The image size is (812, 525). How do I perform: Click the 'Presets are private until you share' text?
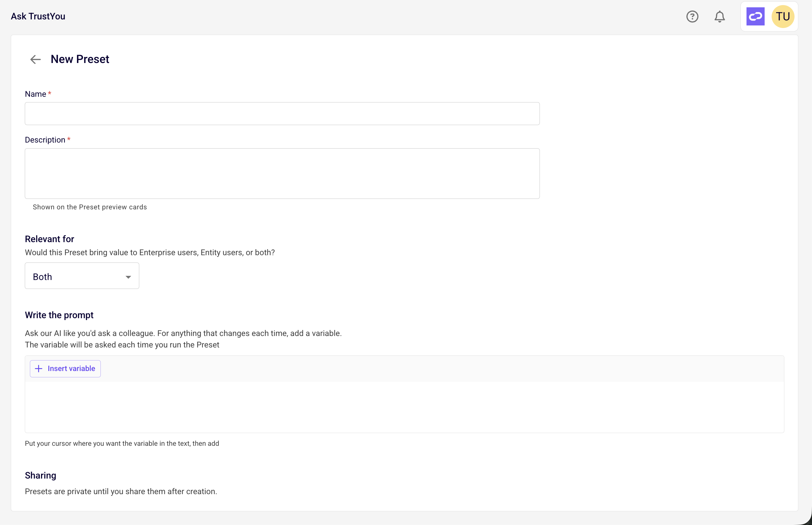coord(121,491)
